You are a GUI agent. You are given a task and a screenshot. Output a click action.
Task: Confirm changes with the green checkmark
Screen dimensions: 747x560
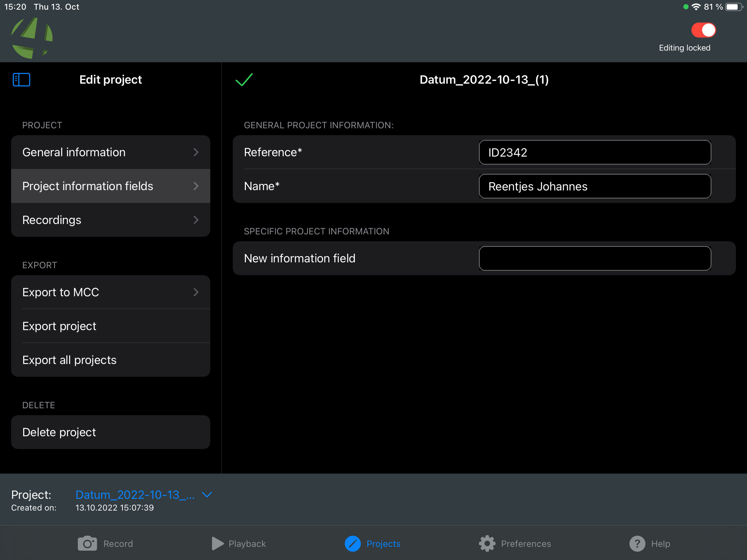pyautogui.click(x=244, y=80)
